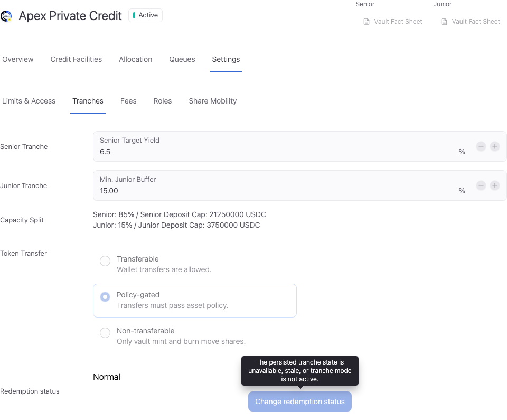This screenshot has width=507, height=420.
Task: Click the Capacity Split label
Action: (x=22, y=220)
